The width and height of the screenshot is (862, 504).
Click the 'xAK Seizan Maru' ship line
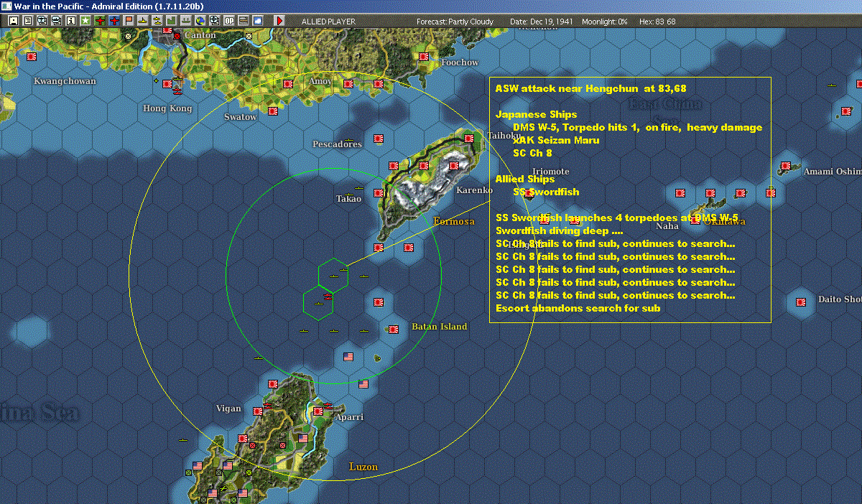tap(556, 140)
